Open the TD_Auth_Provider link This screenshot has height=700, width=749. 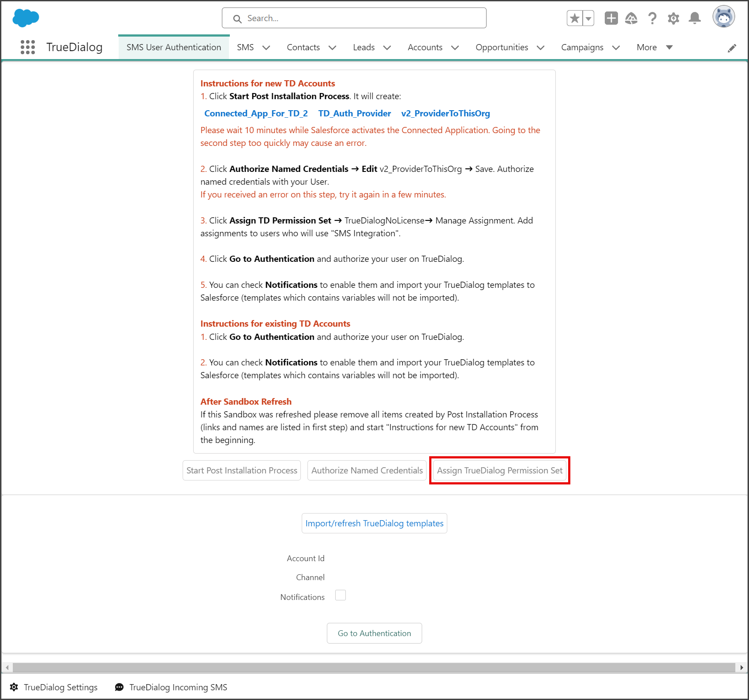(x=354, y=113)
